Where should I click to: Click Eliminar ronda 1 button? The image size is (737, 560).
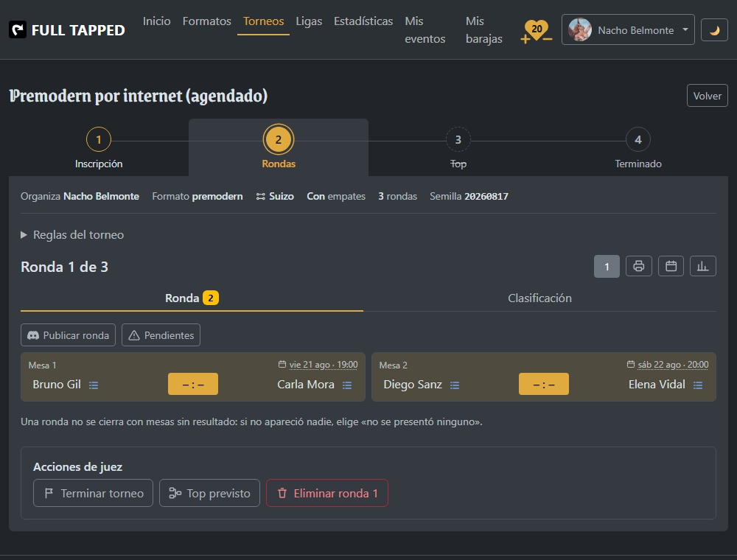click(x=327, y=493)
